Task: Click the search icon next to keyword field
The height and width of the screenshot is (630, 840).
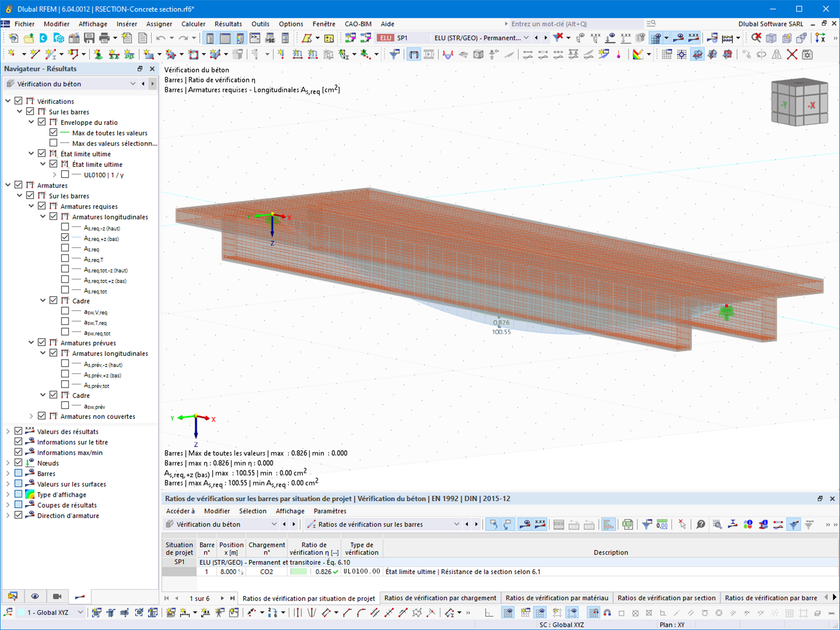Action: (652, 24)
